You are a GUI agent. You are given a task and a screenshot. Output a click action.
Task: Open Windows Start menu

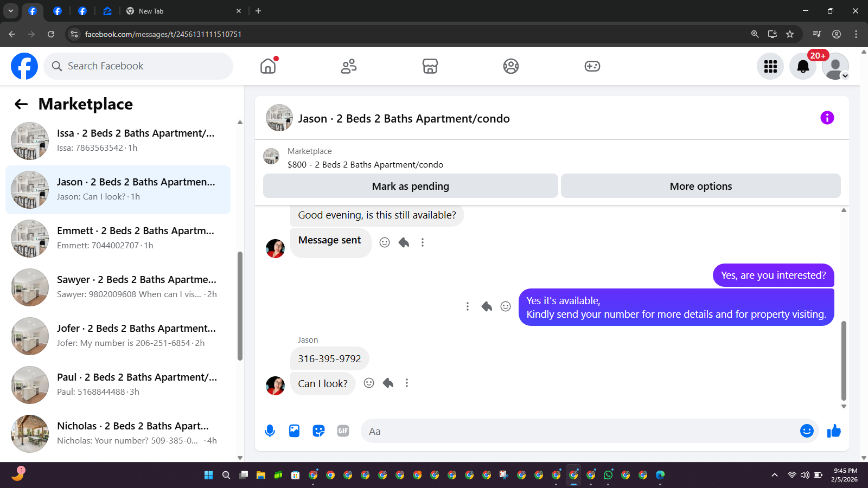tap(209, 475)
